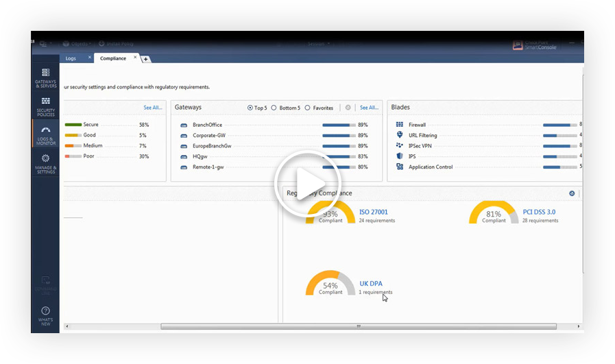Click the ISO 27001 93% gauge

[x=330, y=213]
